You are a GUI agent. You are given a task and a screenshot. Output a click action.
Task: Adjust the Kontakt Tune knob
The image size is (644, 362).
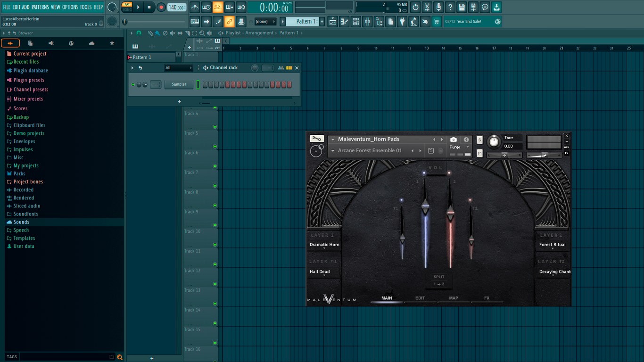pos(494,141)
